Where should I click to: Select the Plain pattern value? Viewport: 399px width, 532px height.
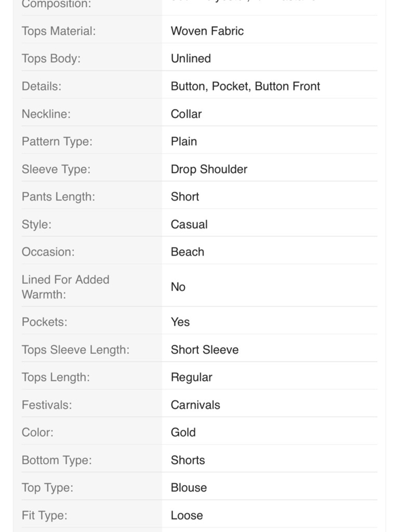point(184,141)
